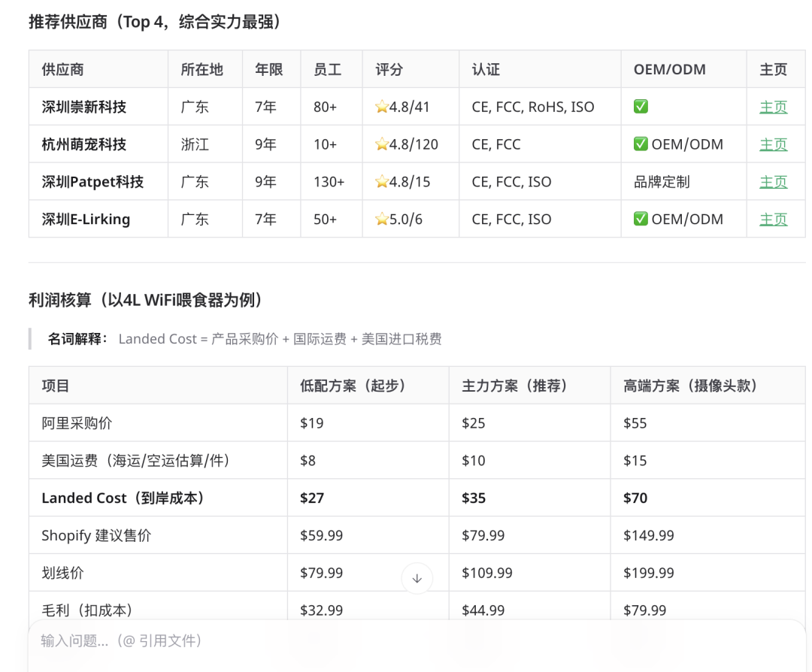812x672 pixels.
Task: Click the star icon beside 4.8/41 rating
Action: (x=381, y=107)
